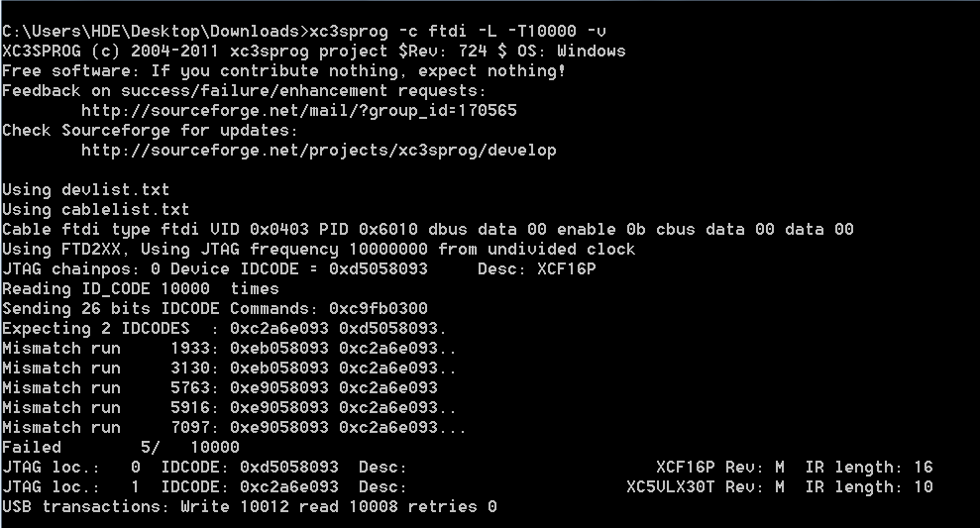980x528 pixels.
Task: Click the XC5VLX30T description at loc 1
Action: pos(705,486)
